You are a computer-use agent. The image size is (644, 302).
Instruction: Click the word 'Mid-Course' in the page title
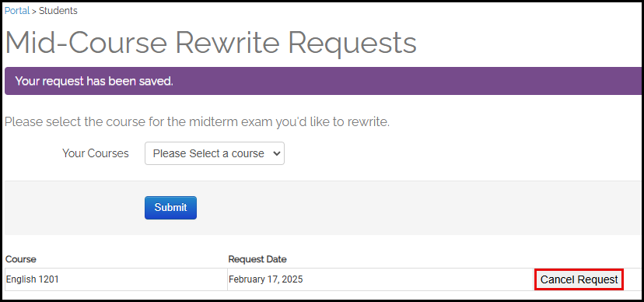(86, 43)
